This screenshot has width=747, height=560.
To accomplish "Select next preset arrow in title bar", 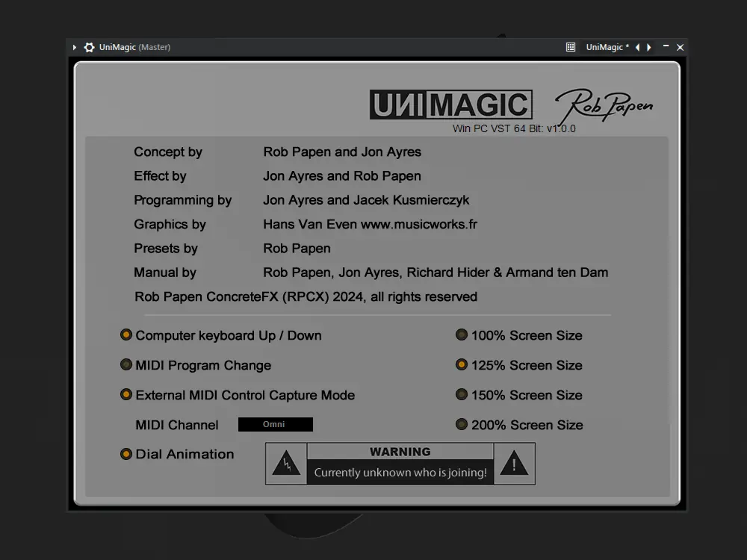I will pyautogui.click(x=649, y=47).
